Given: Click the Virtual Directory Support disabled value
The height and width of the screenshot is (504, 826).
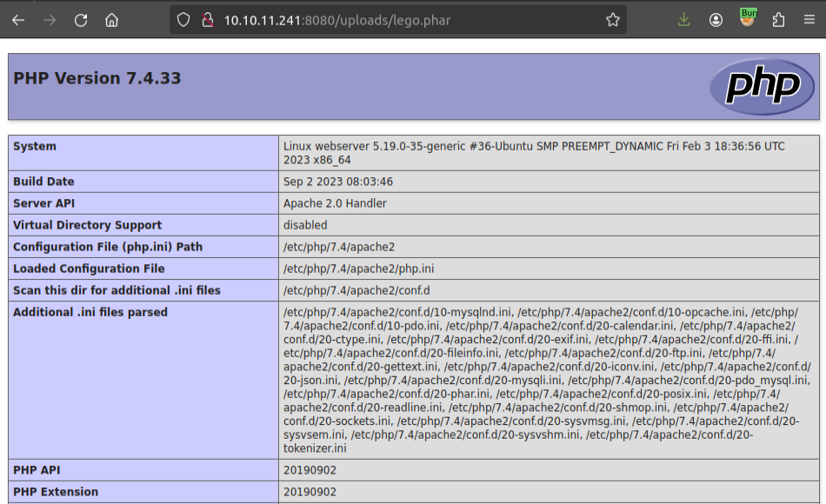Looking at the screenshot, I should pos(305,225).
